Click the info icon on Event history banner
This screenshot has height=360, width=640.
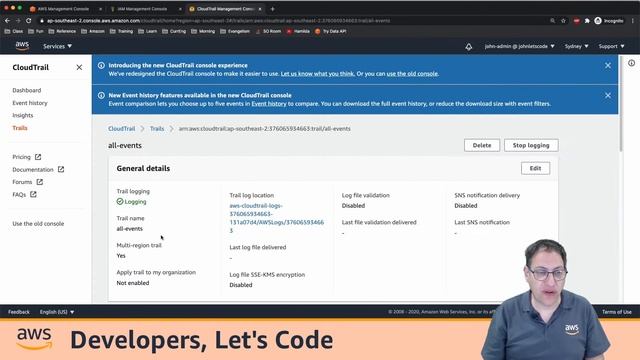click(x=101, y=95)
